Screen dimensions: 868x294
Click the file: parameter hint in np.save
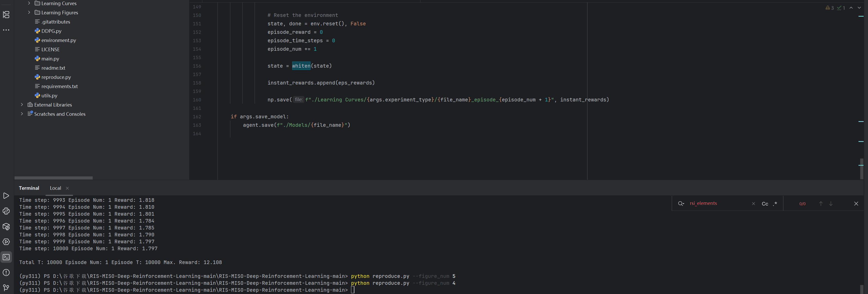coord(299,99)
